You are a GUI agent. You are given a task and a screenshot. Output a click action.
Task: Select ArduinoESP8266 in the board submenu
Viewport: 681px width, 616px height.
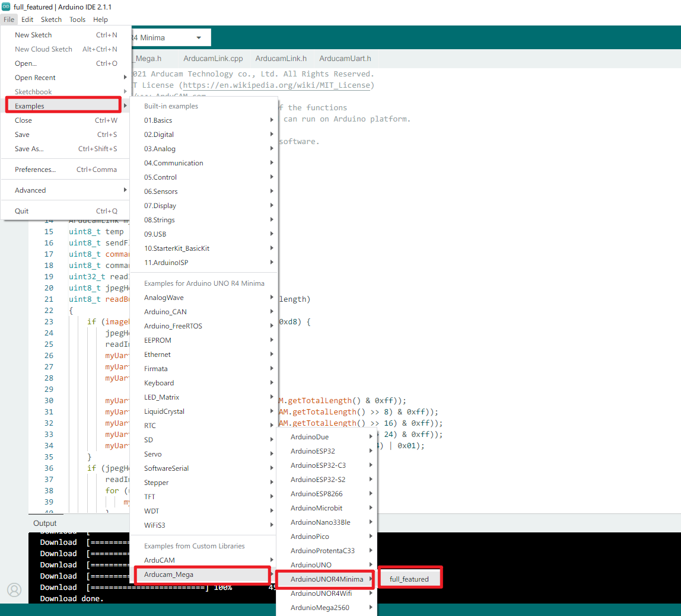point(326,494)
